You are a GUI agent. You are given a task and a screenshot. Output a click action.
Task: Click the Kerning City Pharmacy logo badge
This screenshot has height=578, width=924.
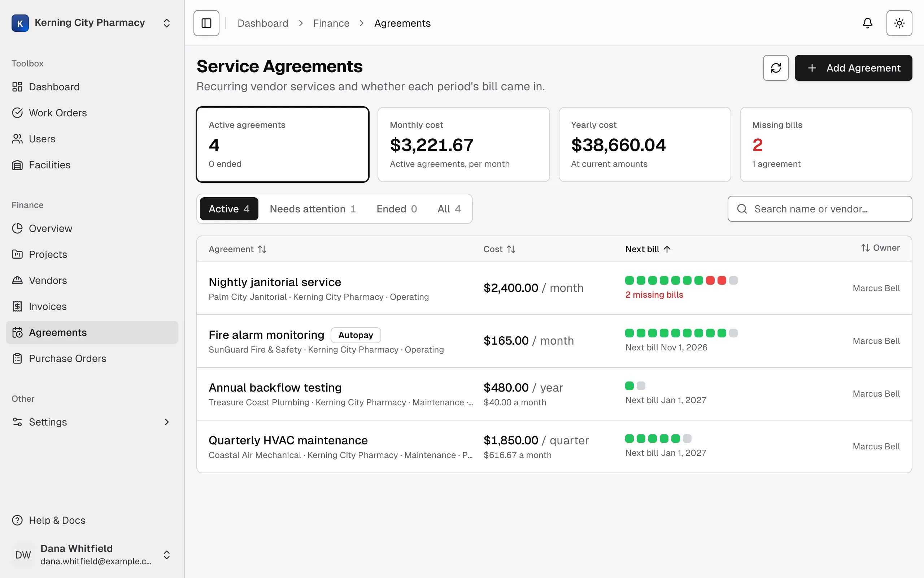(x=20, y=23)
